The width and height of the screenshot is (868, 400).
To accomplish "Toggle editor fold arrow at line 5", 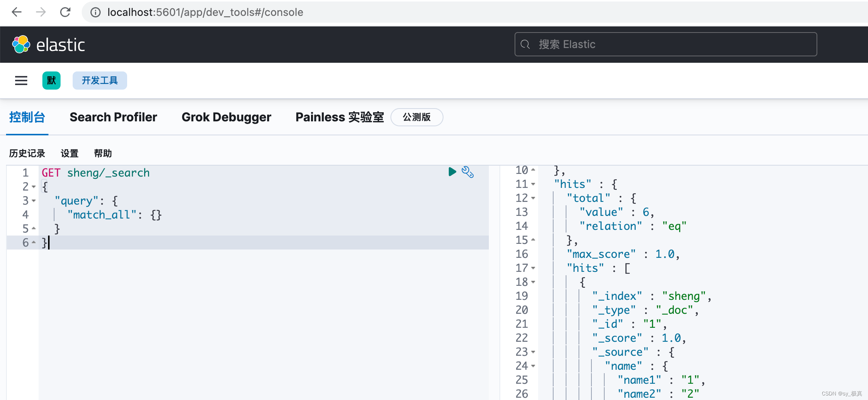I will 34,228.
